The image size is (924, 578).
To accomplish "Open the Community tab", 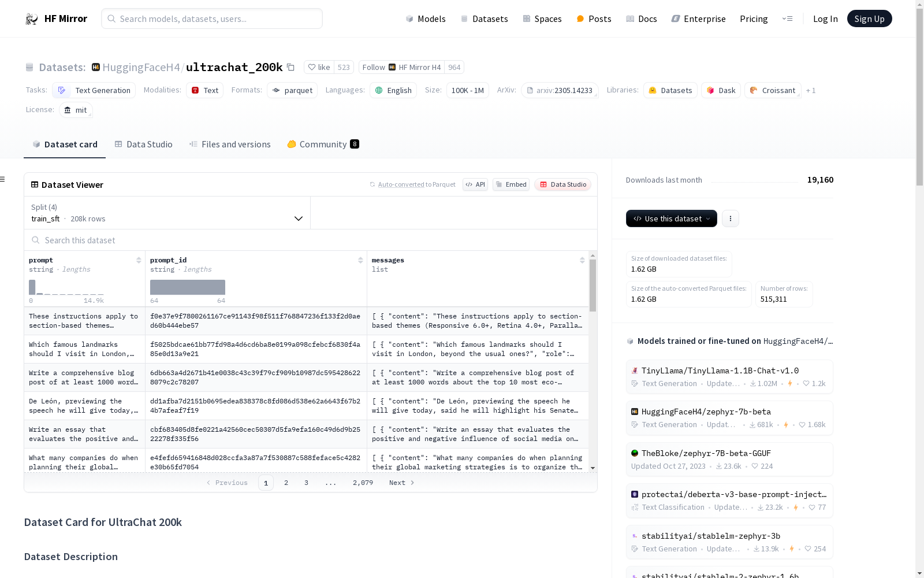I will click(323, 144).
